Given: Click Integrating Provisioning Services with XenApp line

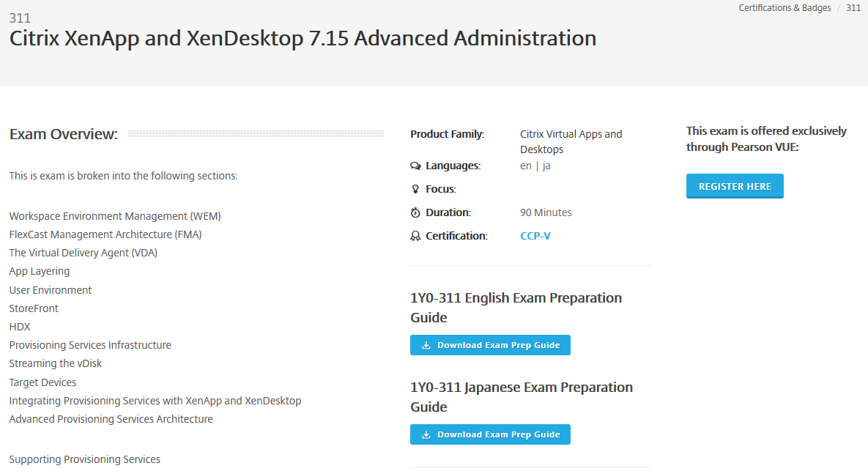Looking at the screenshot, I should 155,401.
